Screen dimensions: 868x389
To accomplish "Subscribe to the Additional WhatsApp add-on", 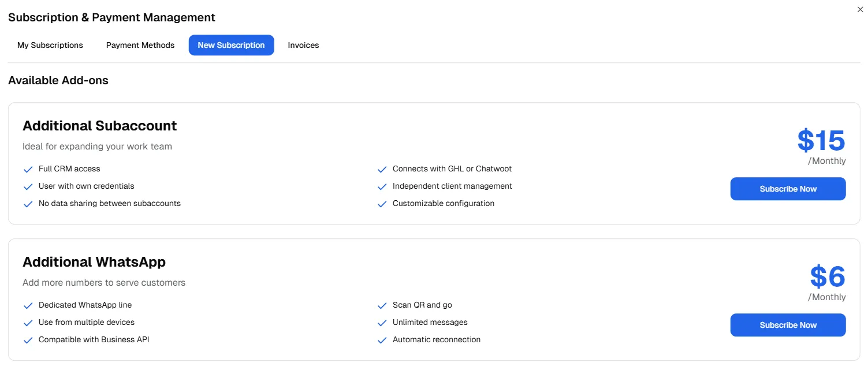I will click(x=788, y=325).
